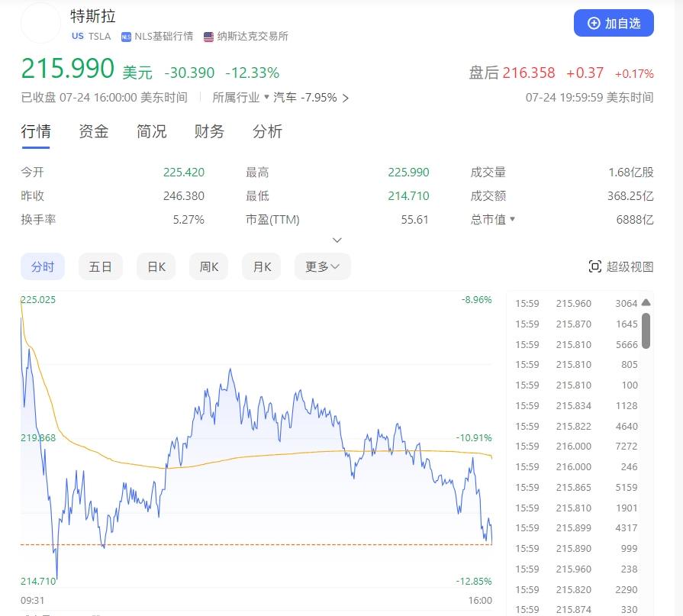Screen dimensions: 683x616
Task: Click the trade row priced 215.822
Action: click(576, 427)
